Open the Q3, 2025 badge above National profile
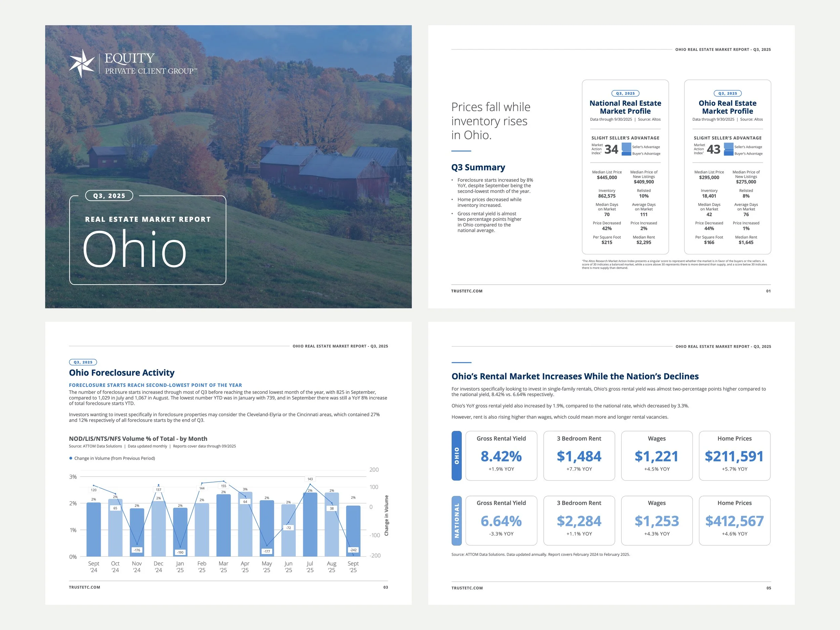 point(626,93)
